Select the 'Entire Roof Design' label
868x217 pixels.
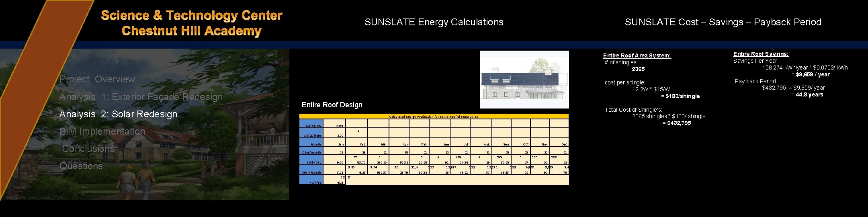coord(332,105)
